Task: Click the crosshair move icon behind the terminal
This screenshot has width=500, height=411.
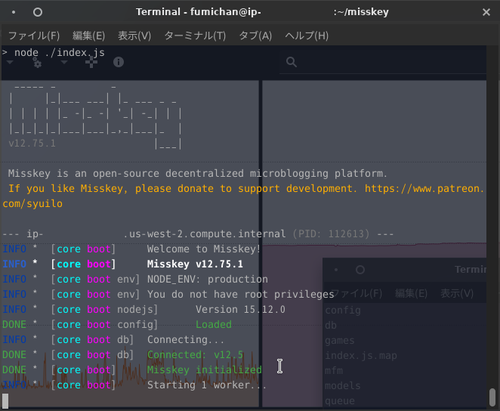Action: click(x=91, y=63)
